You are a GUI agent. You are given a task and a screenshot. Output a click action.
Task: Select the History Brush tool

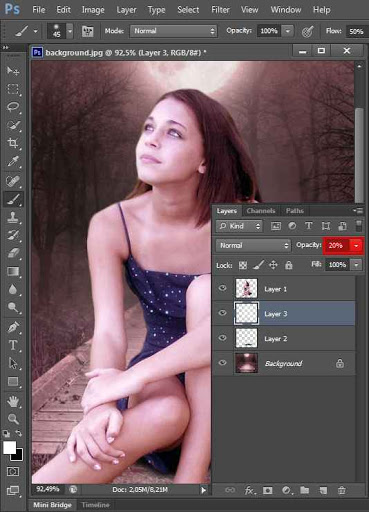click(x=13, y=235)
